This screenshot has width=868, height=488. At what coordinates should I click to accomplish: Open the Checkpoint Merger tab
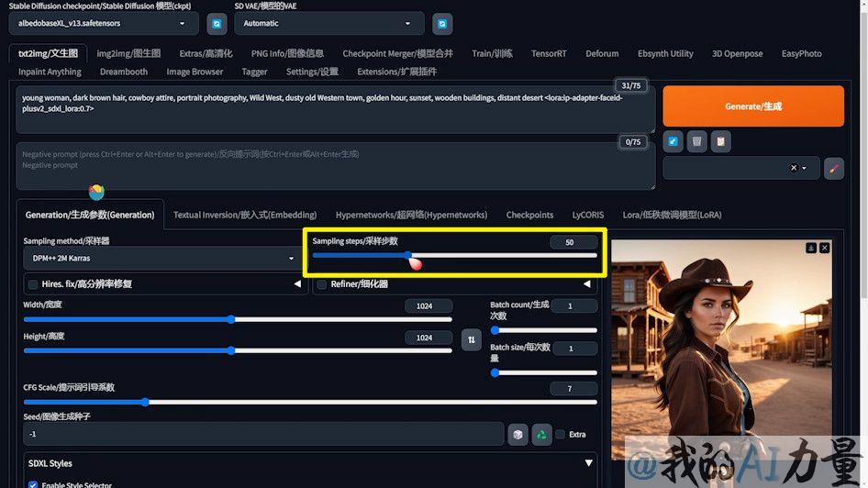coord(397,54)
